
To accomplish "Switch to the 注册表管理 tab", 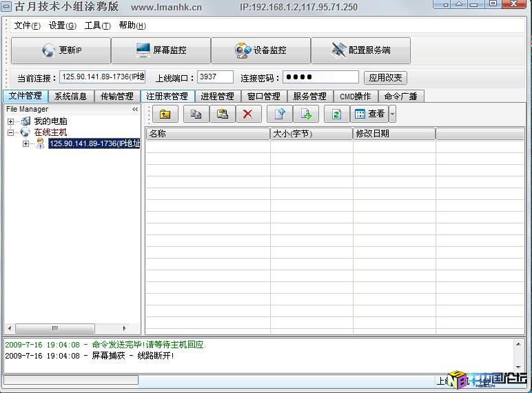I will click(167, 97).
